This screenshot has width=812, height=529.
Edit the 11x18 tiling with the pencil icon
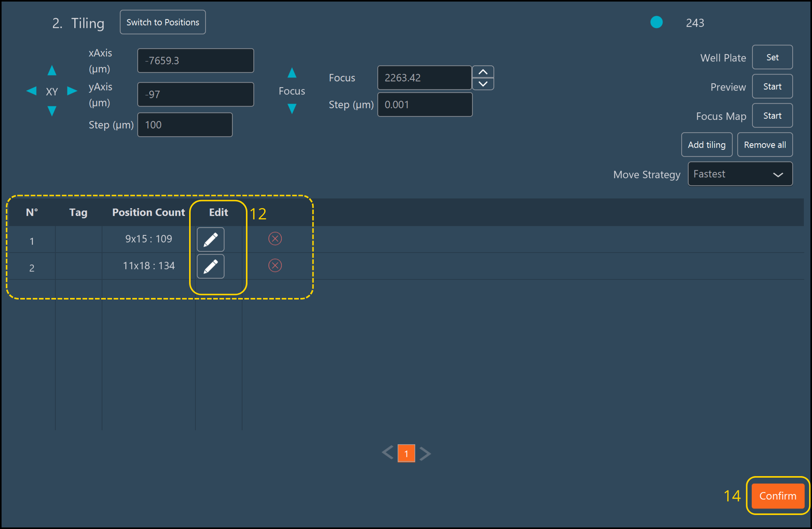coord(210,266)
